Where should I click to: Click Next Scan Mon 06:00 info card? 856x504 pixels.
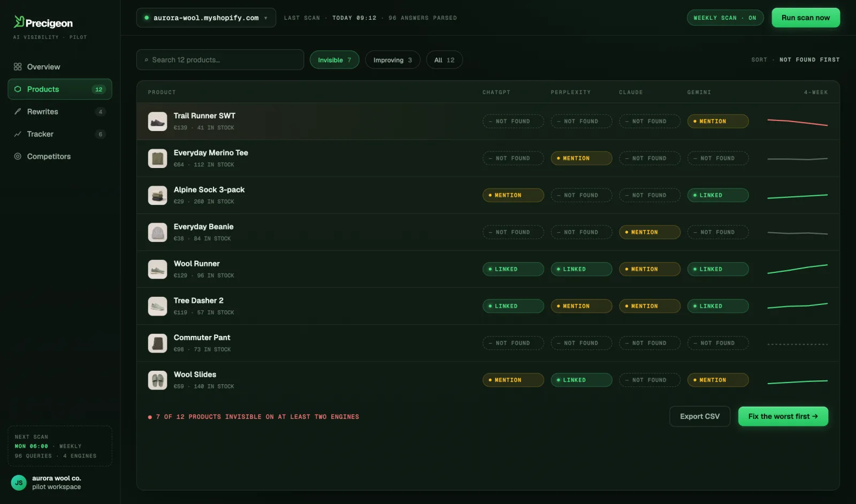click(60, 446)
